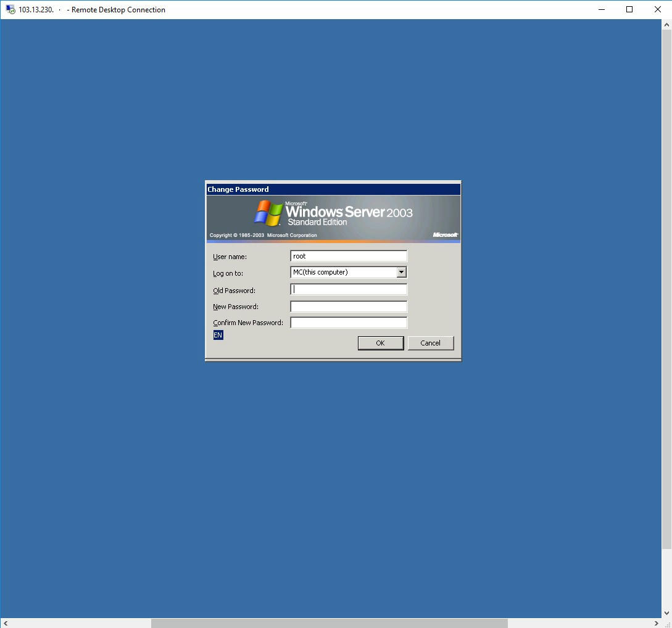This screenshot has width=672, height=628.
Task: Click the 'User name:' label
Action: tap(230, 257)
